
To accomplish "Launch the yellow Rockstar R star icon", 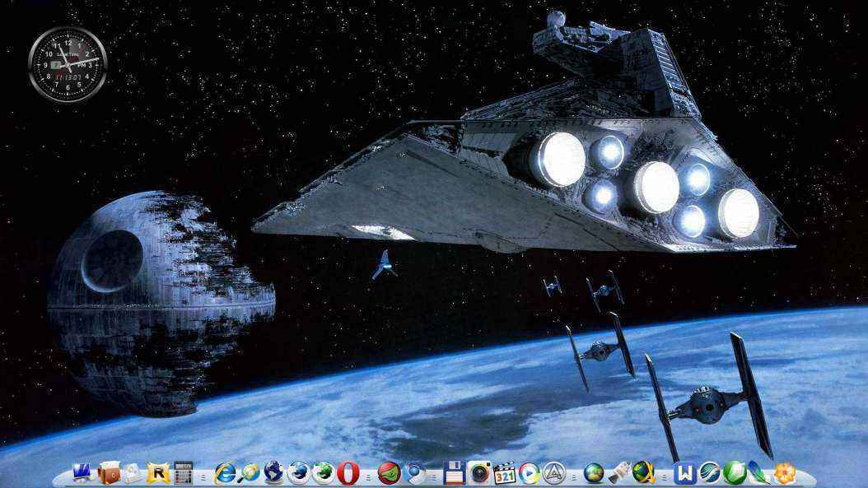I will pyautogui.click(x=158, y=473).
